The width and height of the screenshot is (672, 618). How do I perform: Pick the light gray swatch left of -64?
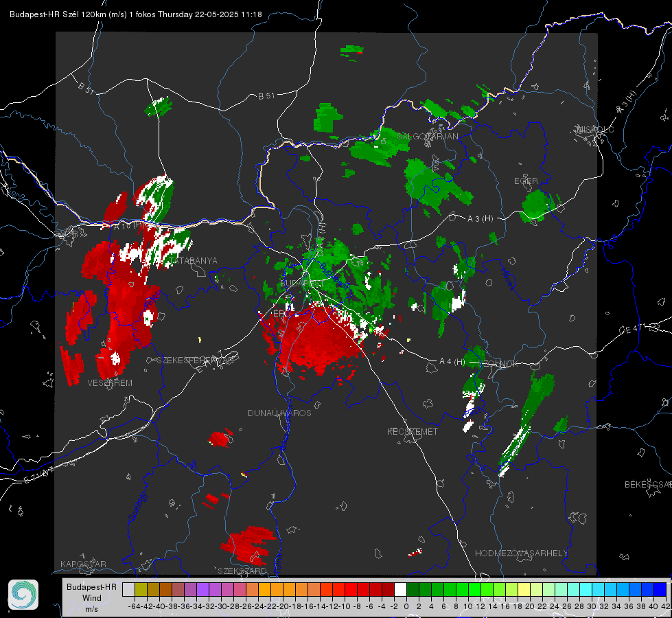pos(128,589)
